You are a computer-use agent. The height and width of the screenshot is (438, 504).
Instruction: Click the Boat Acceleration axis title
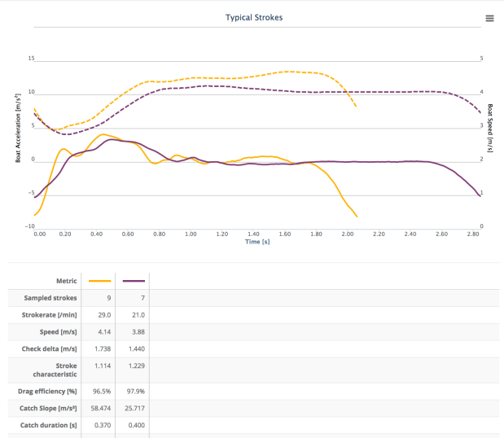(x=18, y=128)
